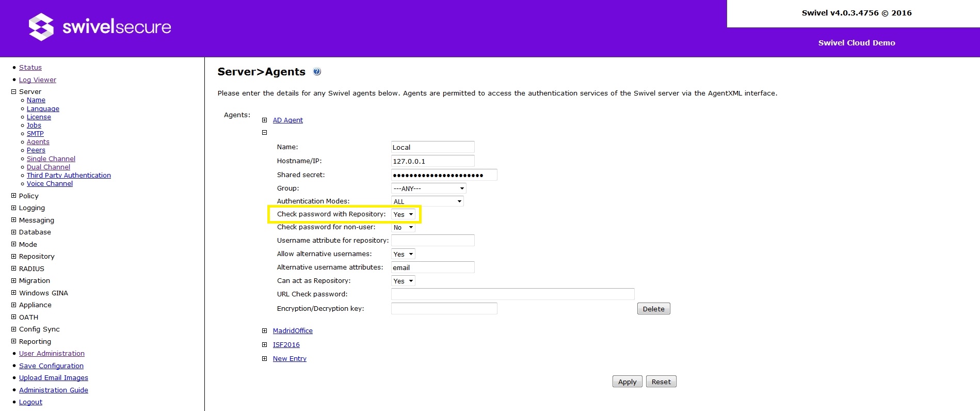This screenshot has height=411, width=980.
Task: Click the Shared secret field
Action: 444,175
